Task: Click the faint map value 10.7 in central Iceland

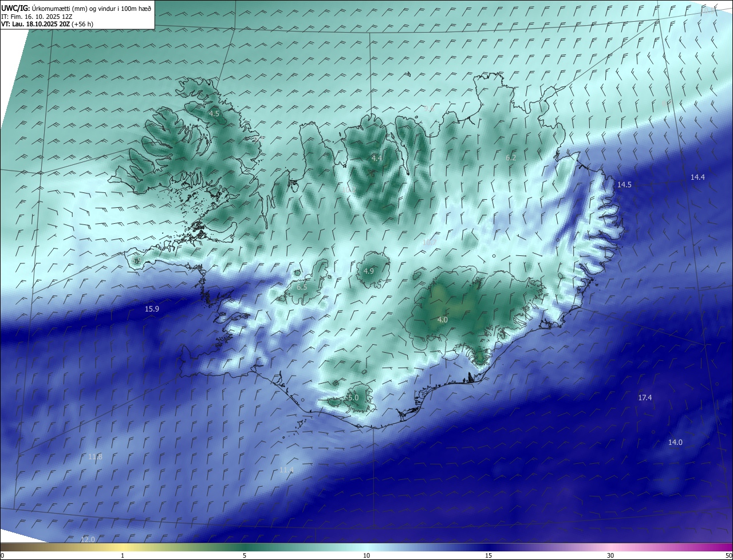Action: click(x=429, y=242)
